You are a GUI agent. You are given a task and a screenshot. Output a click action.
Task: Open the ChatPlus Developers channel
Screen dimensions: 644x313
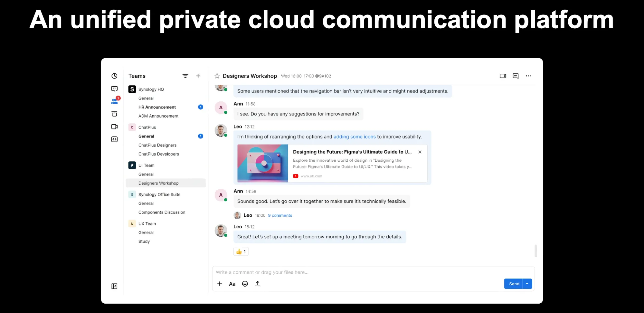click(x=159, y=154)
